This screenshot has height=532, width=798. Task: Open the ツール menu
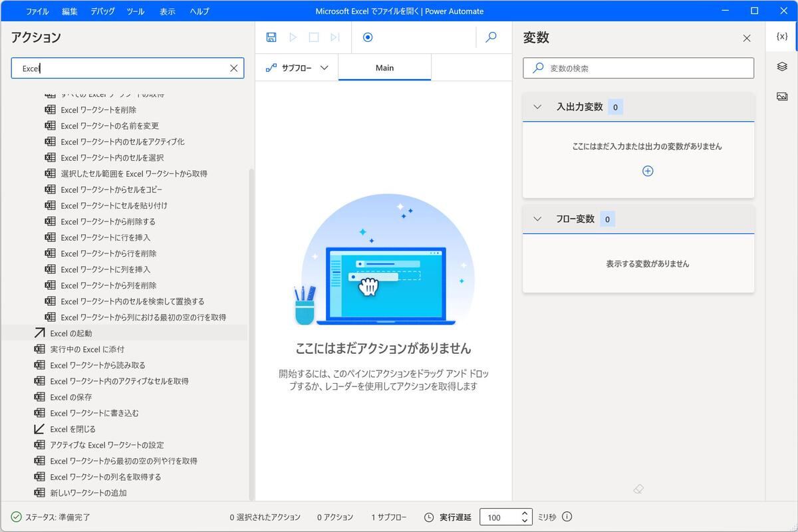coord(135,11)
